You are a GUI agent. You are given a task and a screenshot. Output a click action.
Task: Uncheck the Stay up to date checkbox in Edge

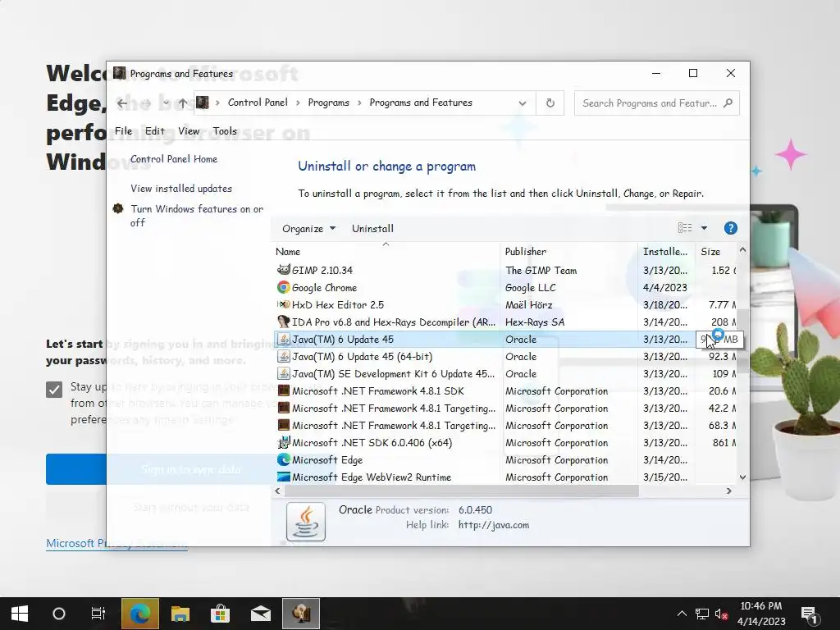click(x=54, y=389)
